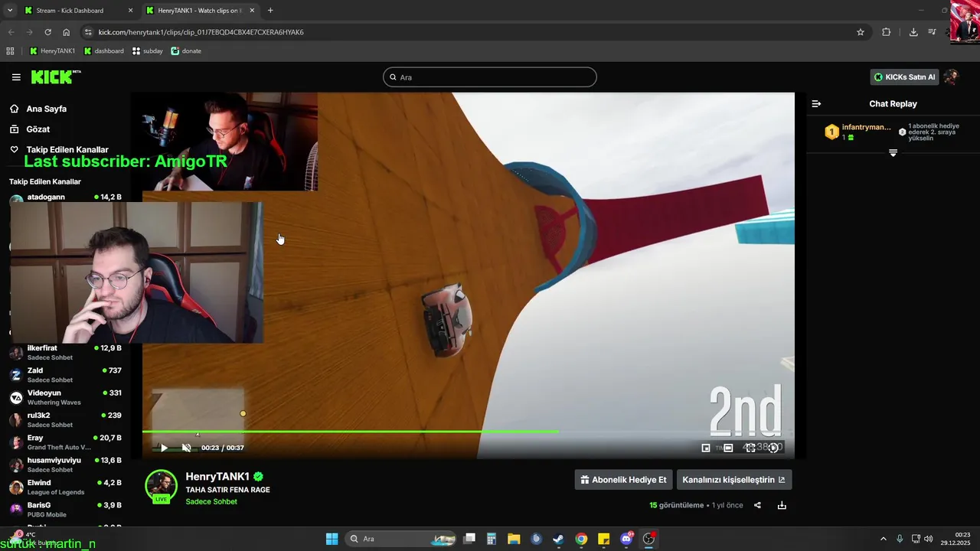Open atadogann channel in sidebar

(x=65, y=197)
